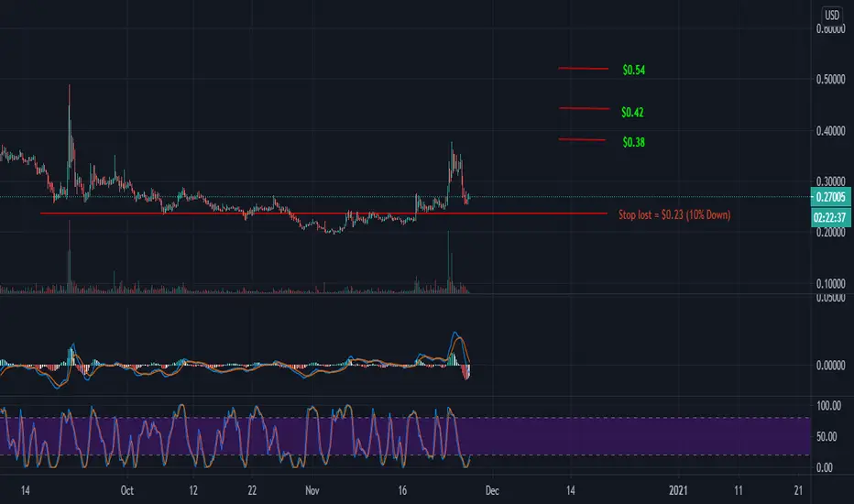The height and width of the screenshot is (504, 854).
Task: Click the 21 date label on time axis
Action: pyautogui.click(x=798, y=490)
